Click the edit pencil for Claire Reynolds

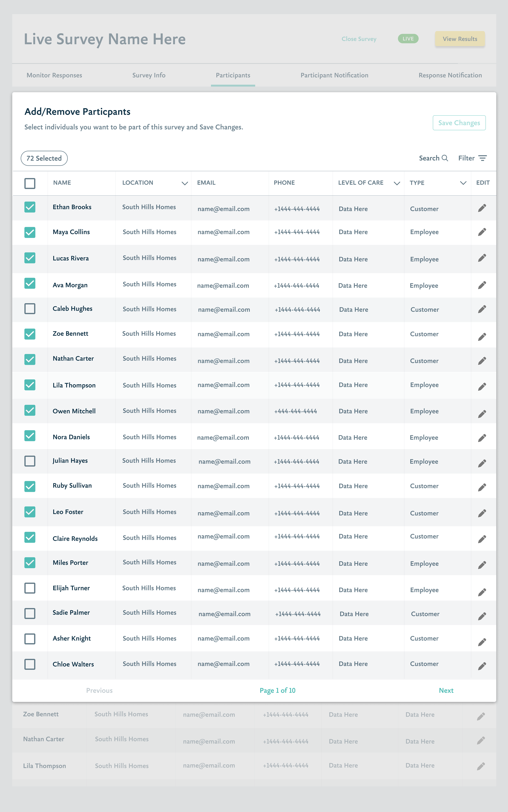[482, 539]
